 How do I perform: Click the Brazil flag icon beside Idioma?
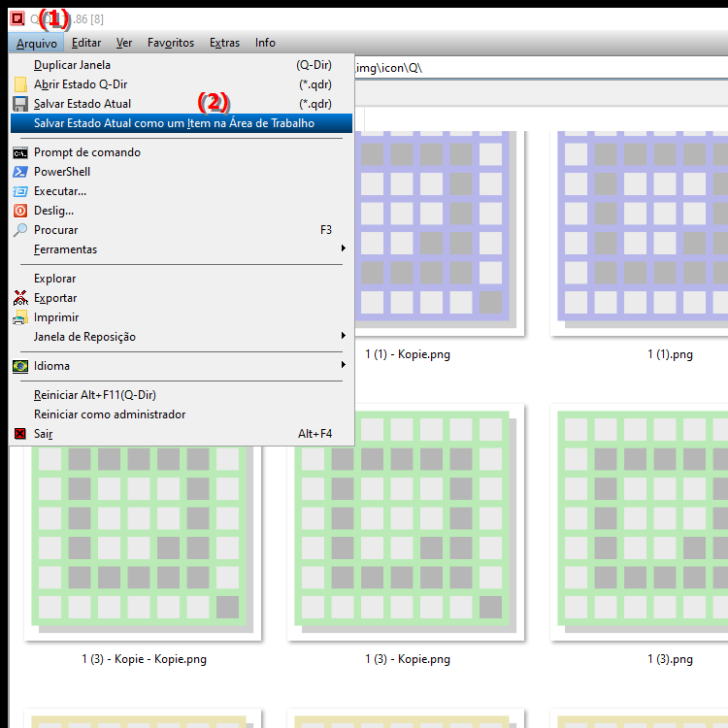pyautogui.click(x=20, y=366)
